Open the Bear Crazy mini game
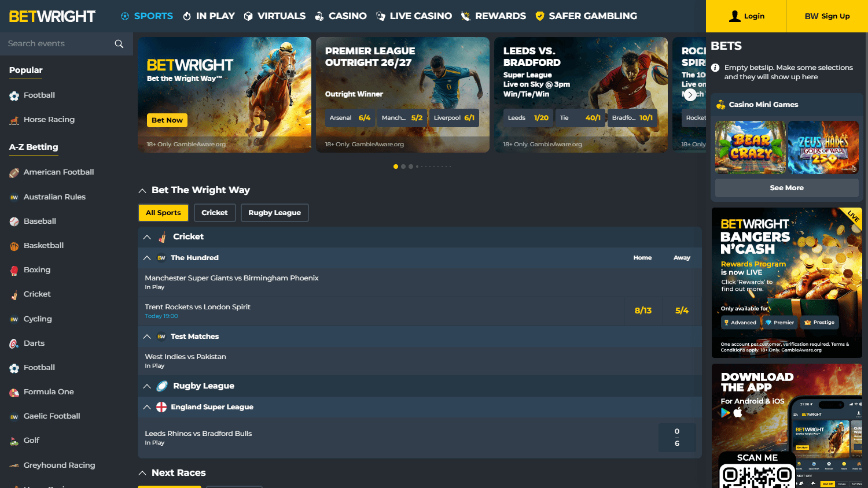Image resolution: width=868 pixels, height=488 pixels. [x=750, y=147]
